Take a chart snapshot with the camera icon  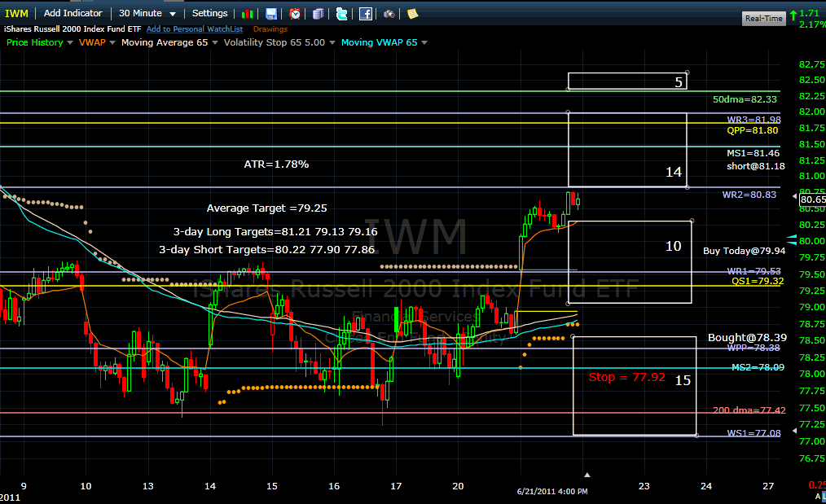point(389,14)
